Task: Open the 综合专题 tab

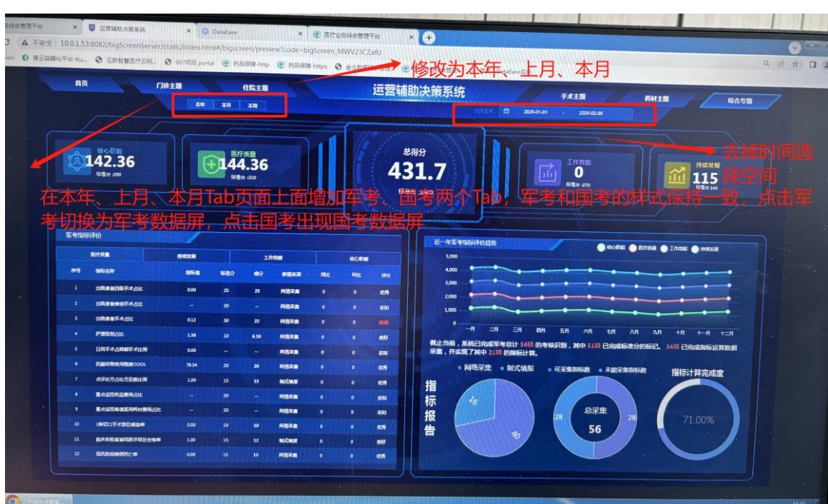Action: [739, 101]
